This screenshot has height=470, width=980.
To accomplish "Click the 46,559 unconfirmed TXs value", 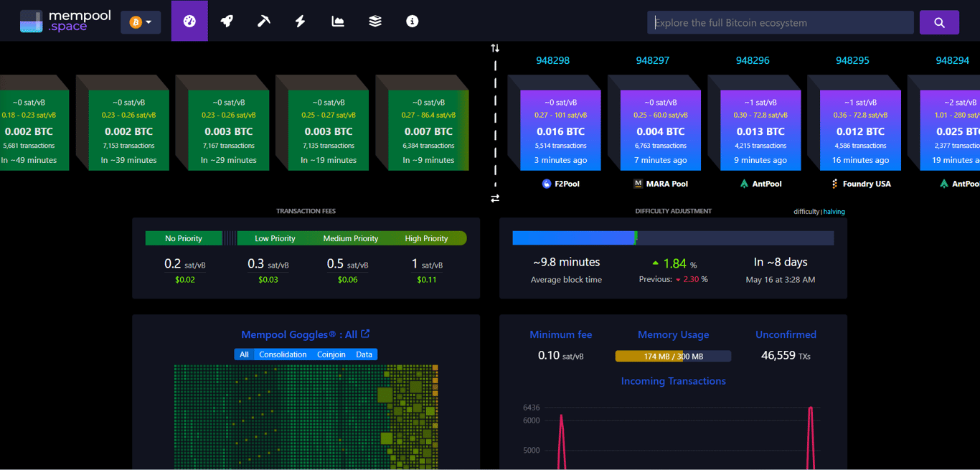I will [x=786, y=355].
